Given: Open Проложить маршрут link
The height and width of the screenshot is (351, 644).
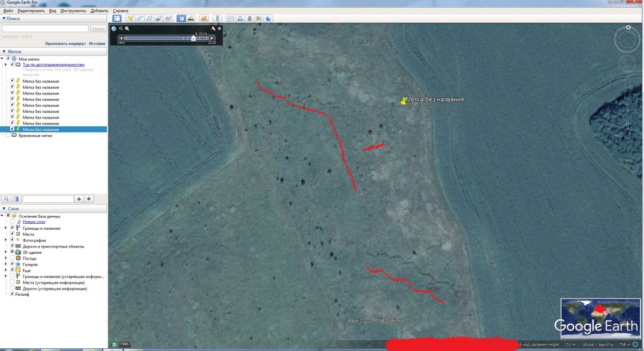Looking at the screenshot, I should point(65,43).
